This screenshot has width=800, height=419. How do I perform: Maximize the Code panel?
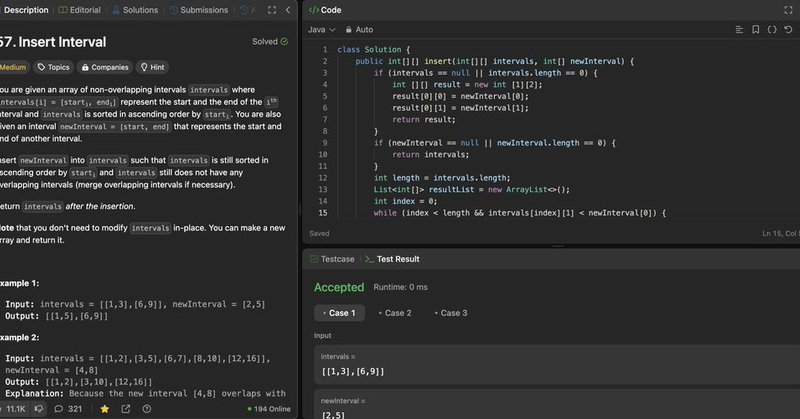788,10
